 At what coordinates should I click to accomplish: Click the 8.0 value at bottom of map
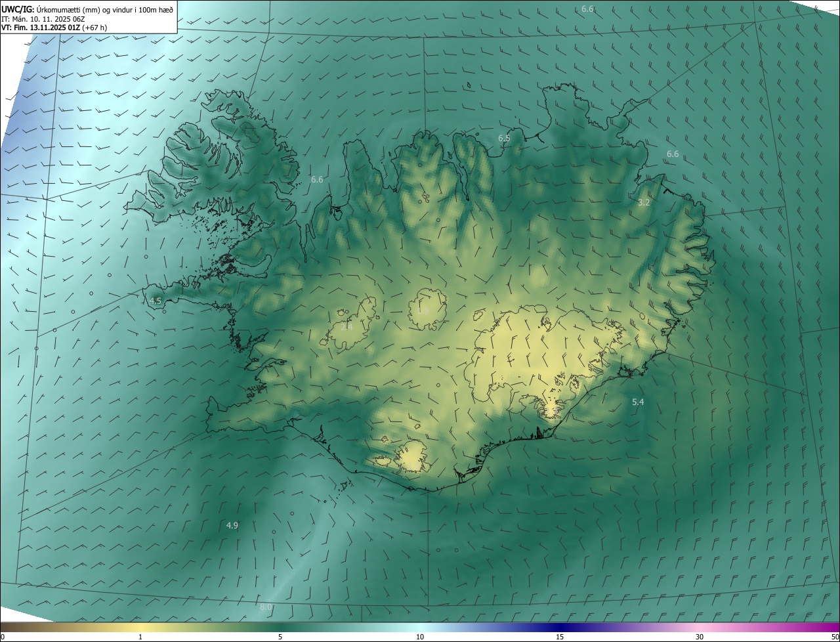click(x=266, y=607)
